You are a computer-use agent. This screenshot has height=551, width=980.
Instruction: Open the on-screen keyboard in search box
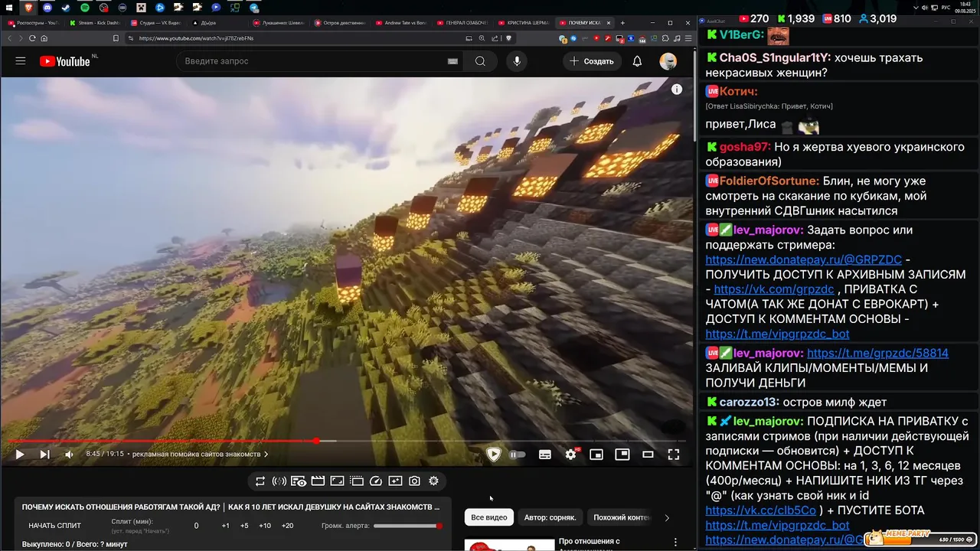click(x=452, y=61)
